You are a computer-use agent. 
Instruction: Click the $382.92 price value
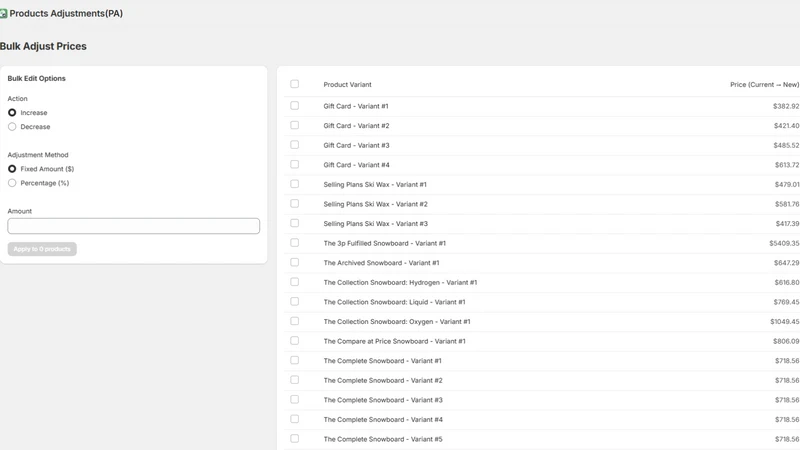(x=786, y=106)
